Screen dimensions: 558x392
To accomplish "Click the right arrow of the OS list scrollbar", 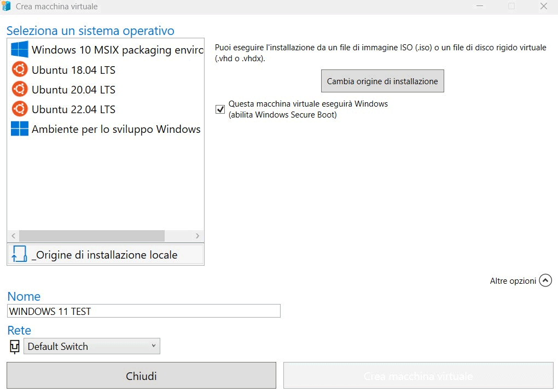I will tap(197, 236).
